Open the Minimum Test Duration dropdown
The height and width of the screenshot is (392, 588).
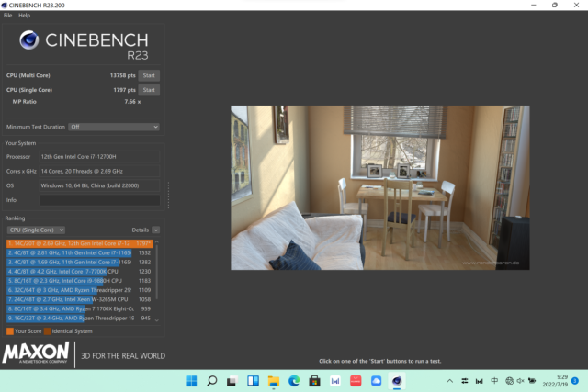114,127
